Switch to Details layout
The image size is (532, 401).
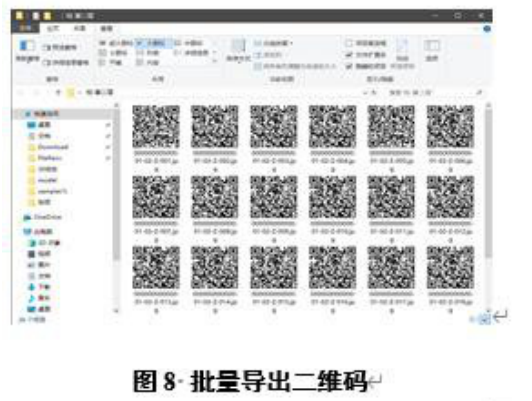(x=191, y=53)
